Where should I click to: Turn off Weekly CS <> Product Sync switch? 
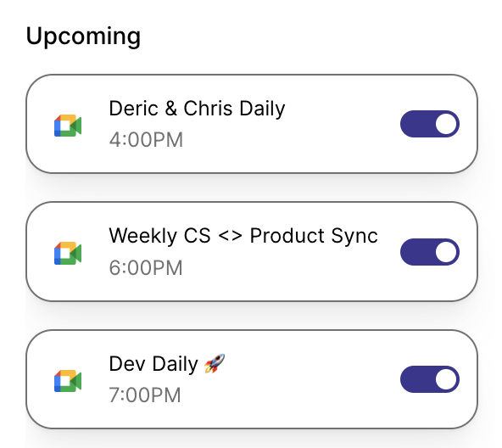[x=430, y=252]
